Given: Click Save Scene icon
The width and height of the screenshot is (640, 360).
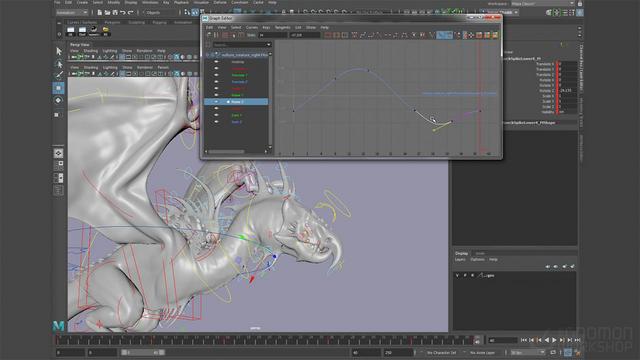Looking at the screenshot, I should (115, 13).
